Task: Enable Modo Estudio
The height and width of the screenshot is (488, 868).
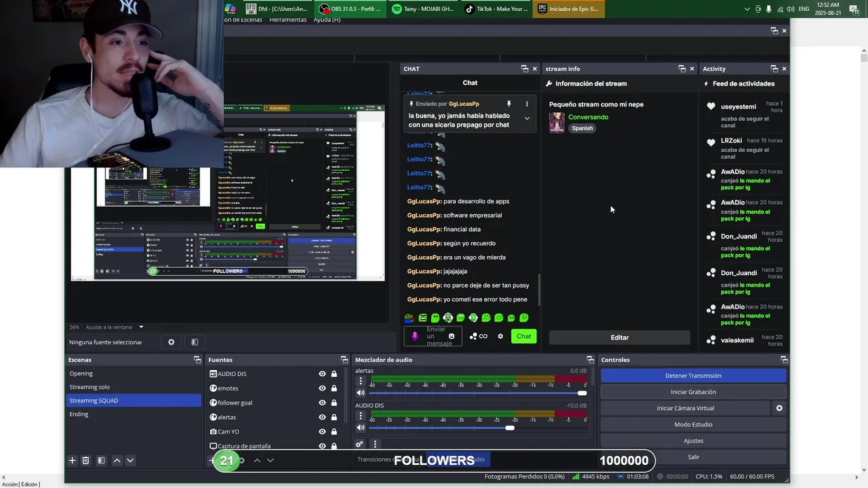Action: (x=693, y=424)
